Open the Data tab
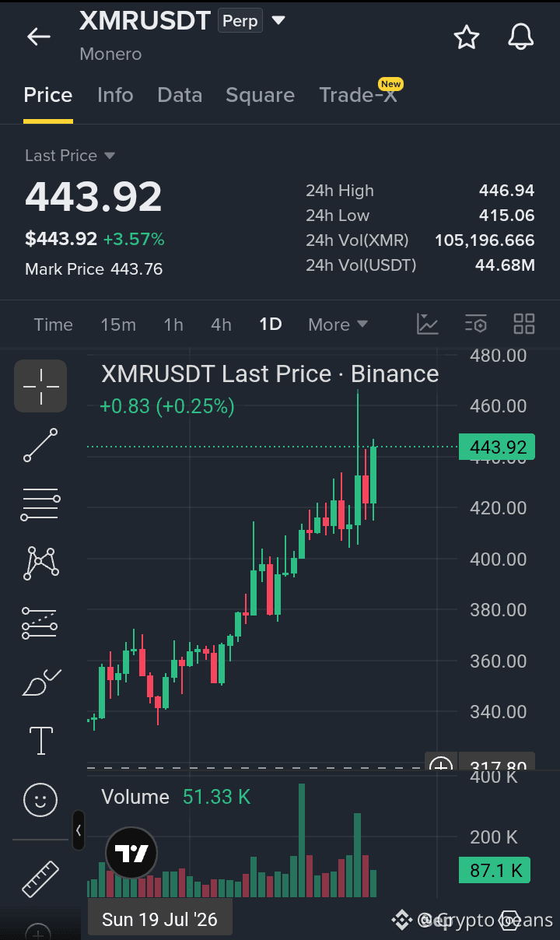Screen dimensions: 560x940 180,95
